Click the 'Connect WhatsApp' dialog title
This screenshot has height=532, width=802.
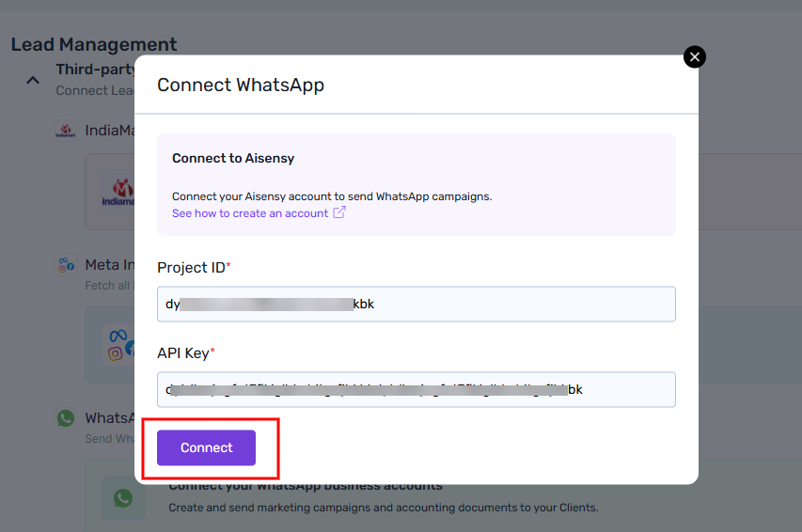(241, 85)
